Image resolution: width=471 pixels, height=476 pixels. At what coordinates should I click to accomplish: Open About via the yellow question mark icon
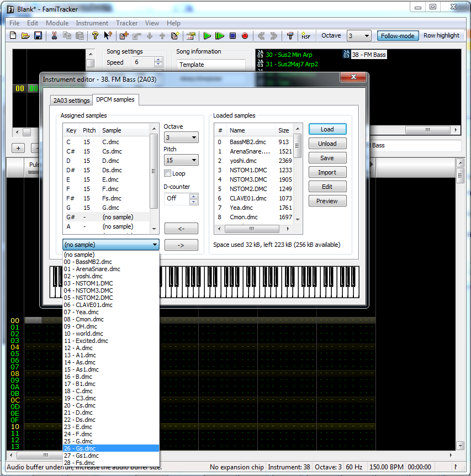96,36
